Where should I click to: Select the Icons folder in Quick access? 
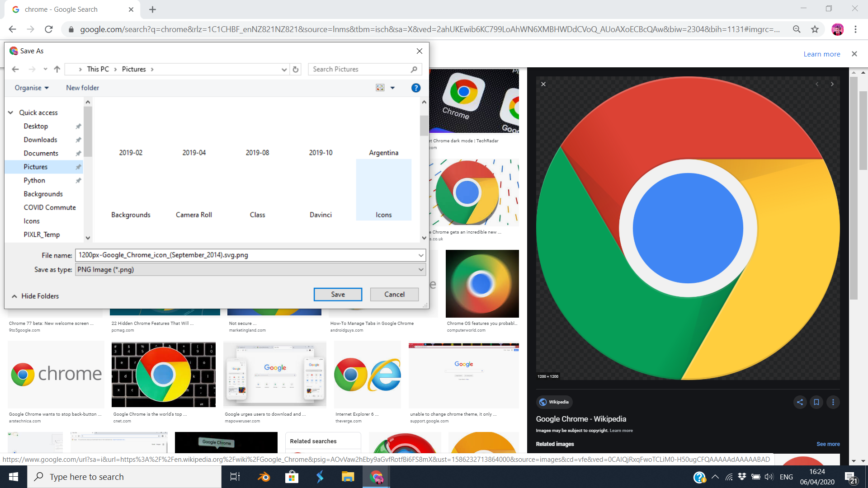point(32,221)
